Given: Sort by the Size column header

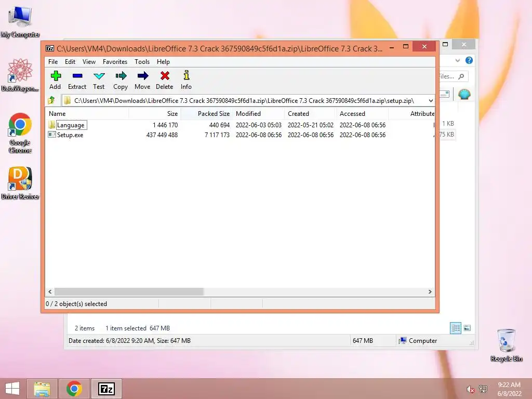Looking at the screenshot, I should point(154,114).
